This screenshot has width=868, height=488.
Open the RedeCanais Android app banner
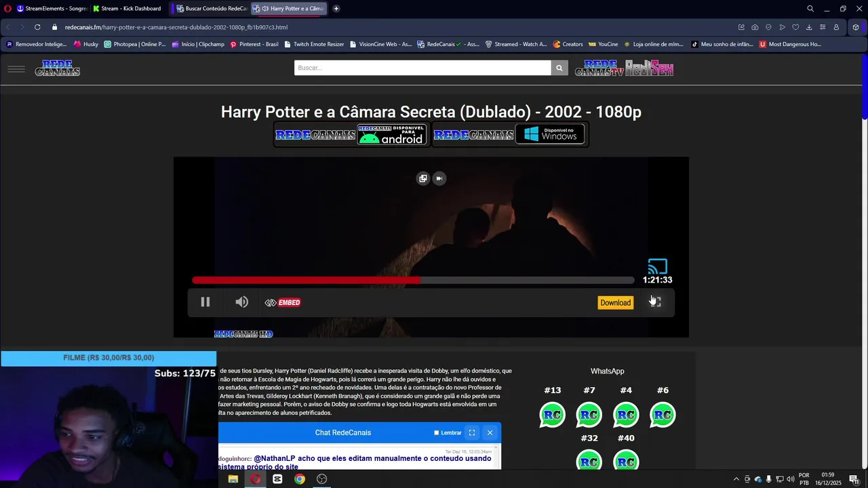pos(351,134)
